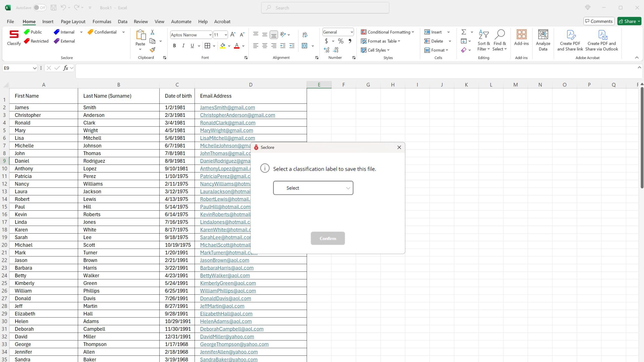Open the Formulas ribbon tab
Screen dimensions: 644x362
pos(102,22)
